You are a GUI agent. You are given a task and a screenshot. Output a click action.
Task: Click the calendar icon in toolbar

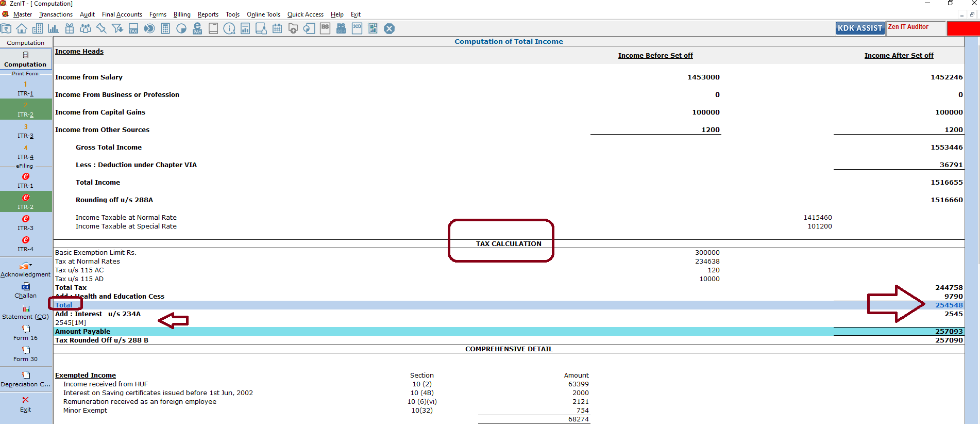tap(277, 28)
